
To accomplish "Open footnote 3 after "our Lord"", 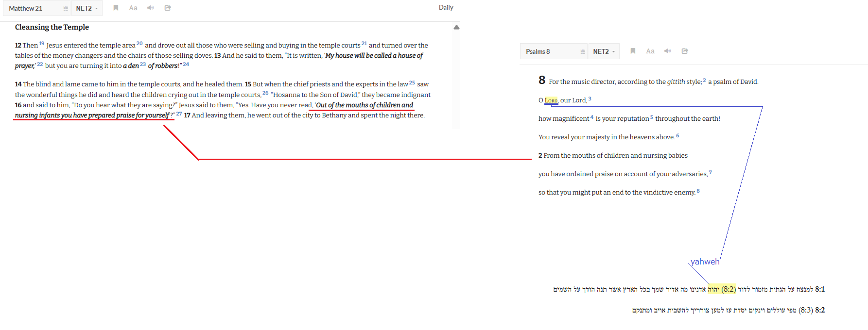I will click(590, 99).
